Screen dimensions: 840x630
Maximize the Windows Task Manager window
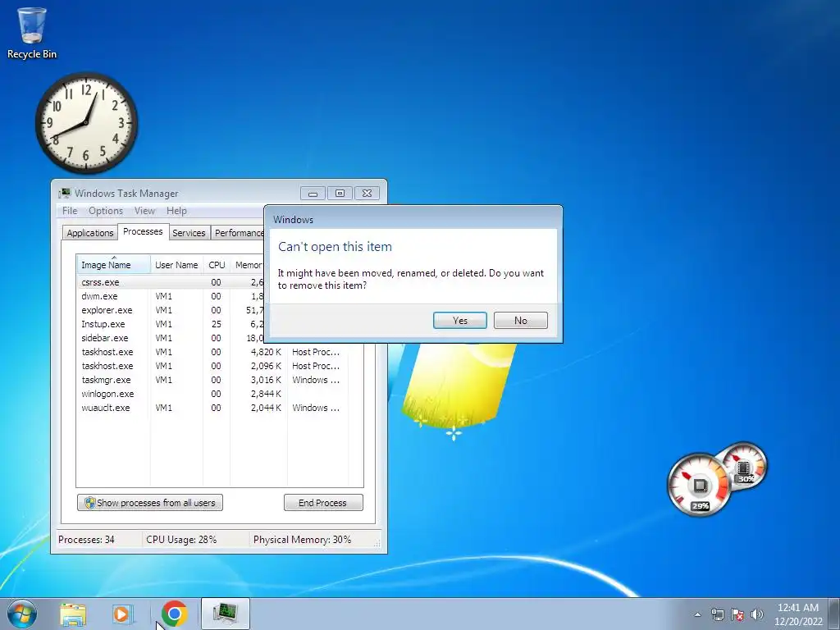click(340, 194)
